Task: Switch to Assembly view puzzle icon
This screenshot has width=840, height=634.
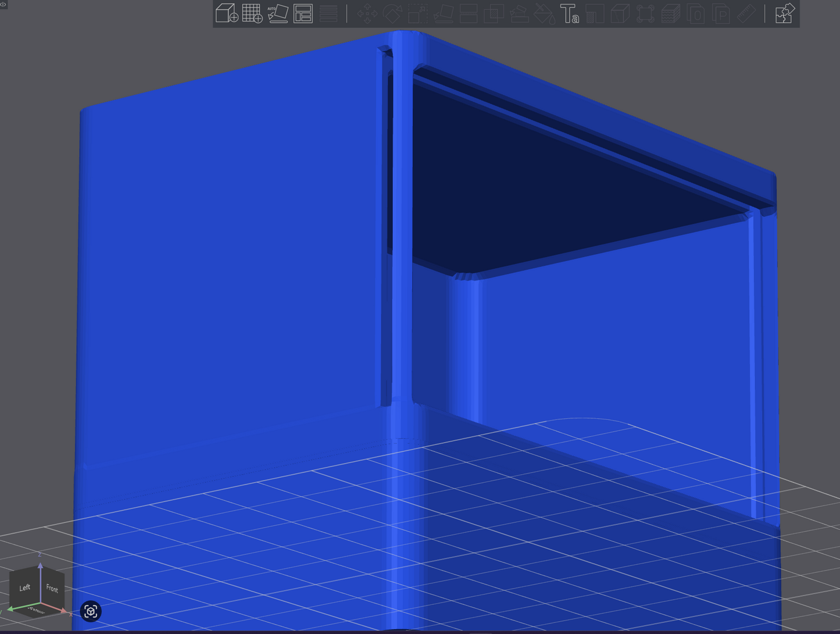Action: point(785,13)
